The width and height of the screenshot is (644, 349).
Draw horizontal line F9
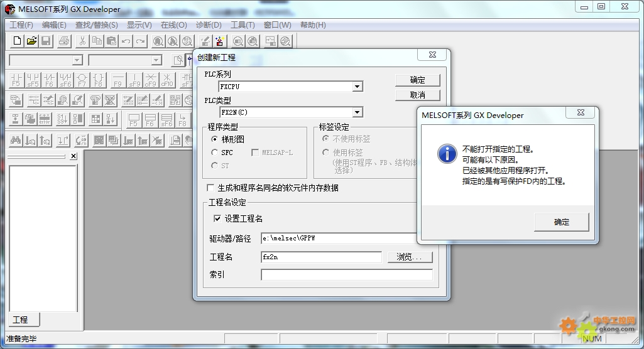click(x=118, y=80)
